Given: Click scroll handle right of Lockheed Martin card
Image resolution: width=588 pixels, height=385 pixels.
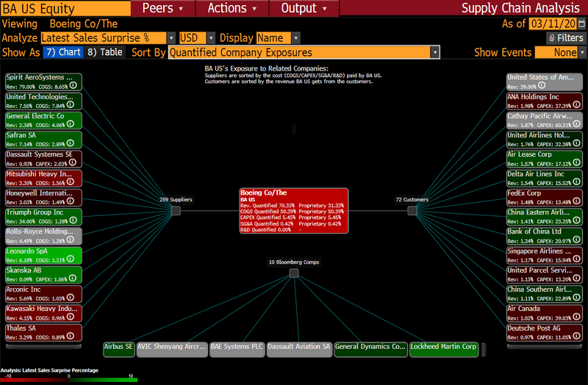Looking at the screenshot, I should (484, 350).
